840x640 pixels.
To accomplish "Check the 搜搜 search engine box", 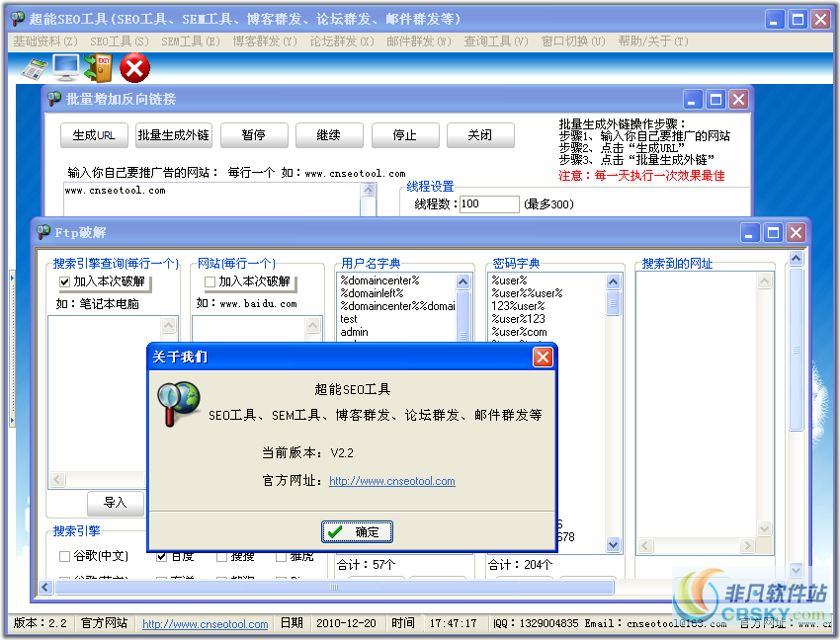I will (x=221, y=556).
